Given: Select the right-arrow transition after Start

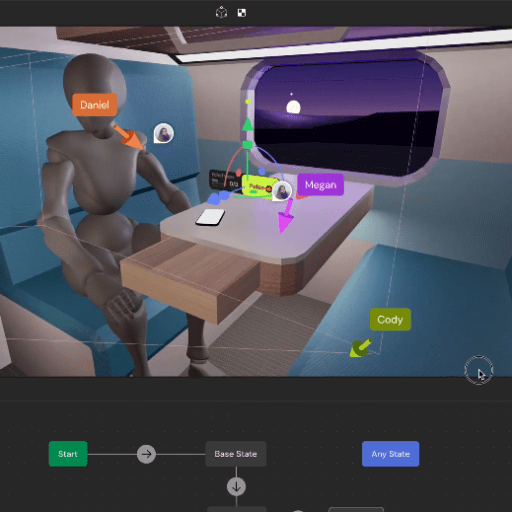Looking at the screenshot, I should (x=146, y=454).
